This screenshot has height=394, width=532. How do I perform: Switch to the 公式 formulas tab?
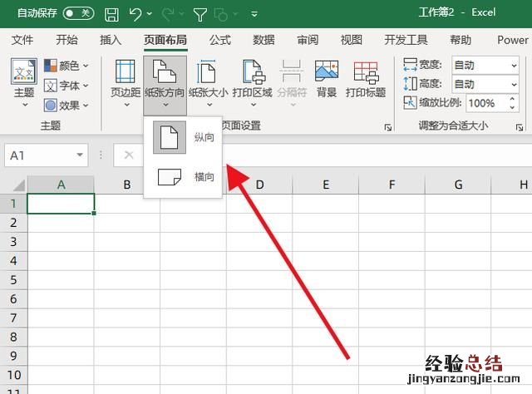(219, 40)
